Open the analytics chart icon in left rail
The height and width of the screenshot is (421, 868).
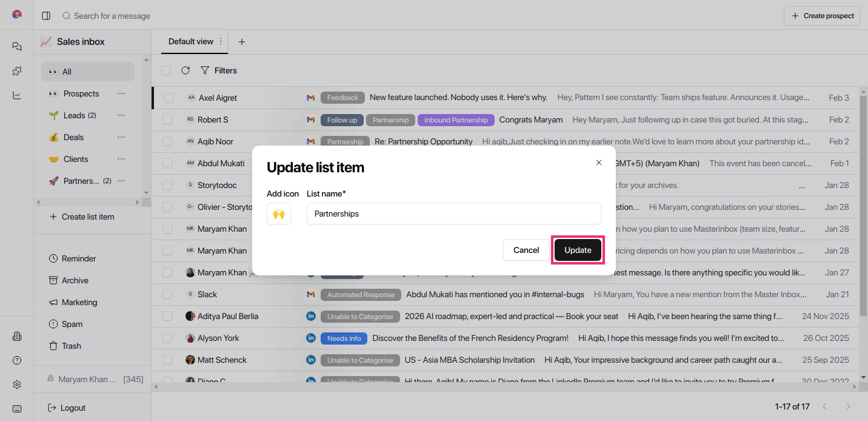[16, 95]
